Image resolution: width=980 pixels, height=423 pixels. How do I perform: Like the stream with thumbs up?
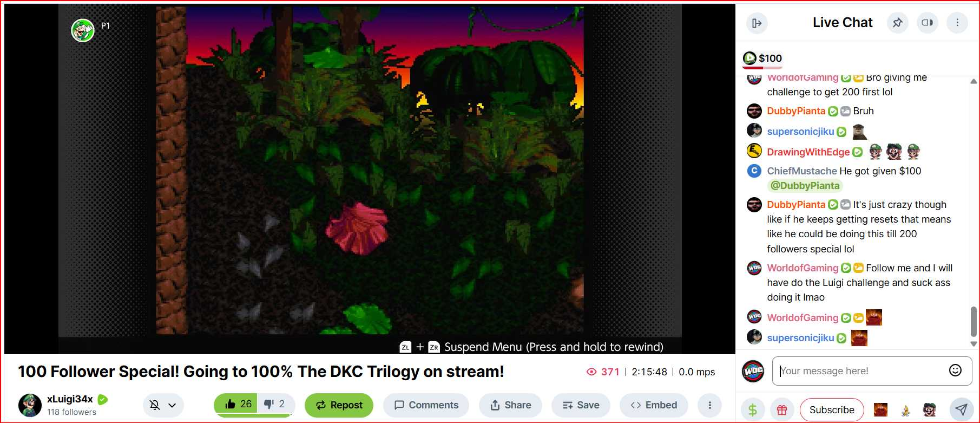pos(238,404)
